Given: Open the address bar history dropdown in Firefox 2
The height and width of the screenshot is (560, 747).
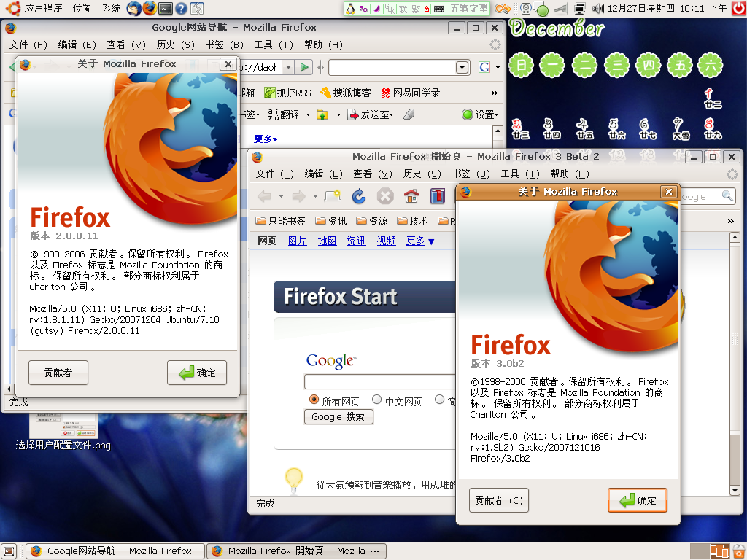Looking at the screenshot, I should pyautogui.click(x=287, y=68).
